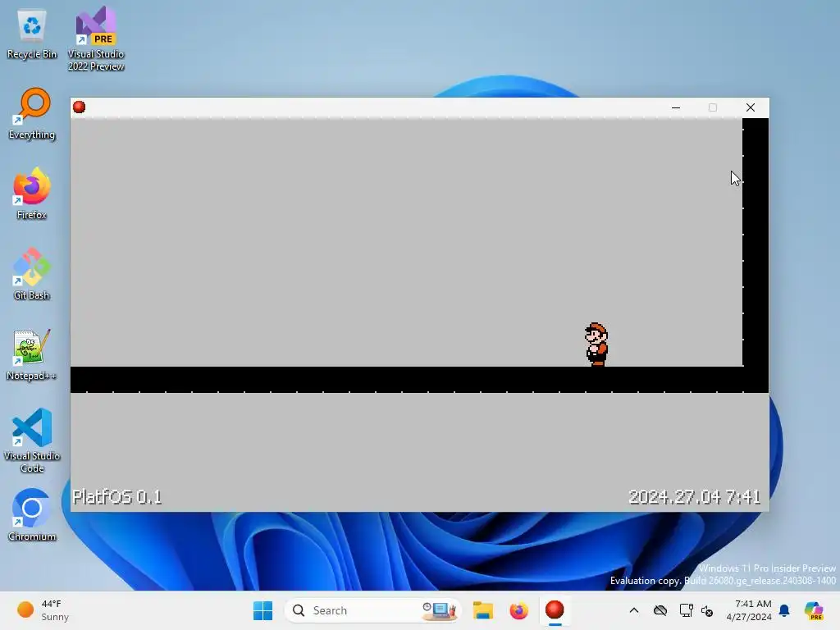
Task: Open File Explorer from the taskbar
Action: click(x=482, y=610)
